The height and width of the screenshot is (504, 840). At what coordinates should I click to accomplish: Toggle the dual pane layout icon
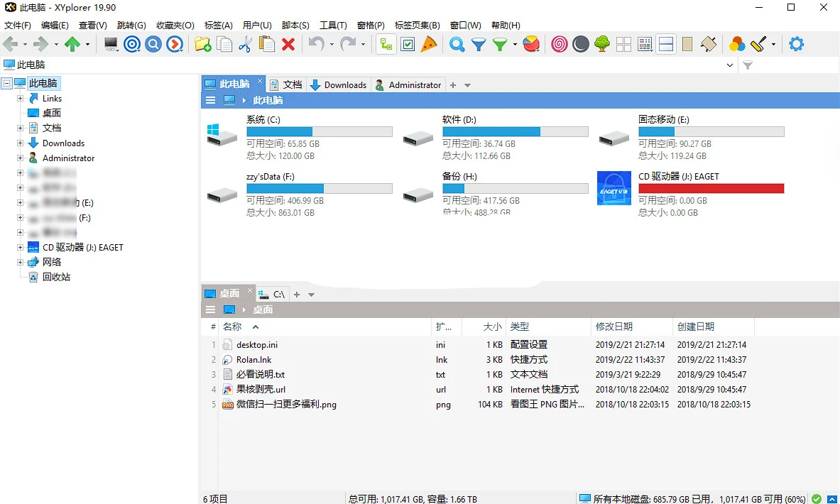(665, 44)
